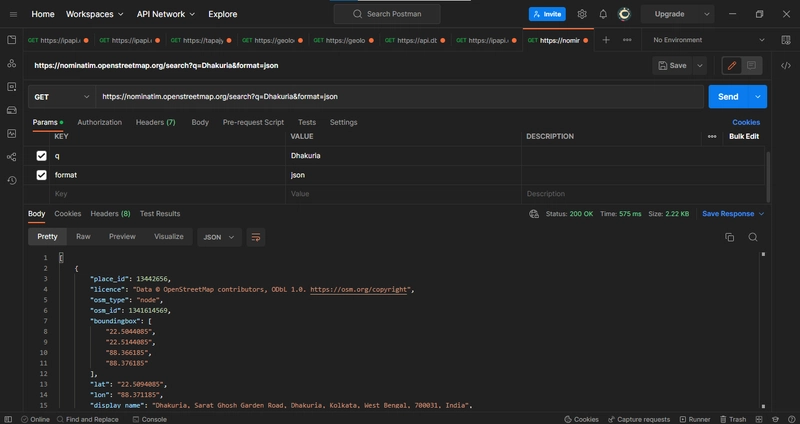
Task: Open the Flows sidebar icon
Action: point(11,157)
